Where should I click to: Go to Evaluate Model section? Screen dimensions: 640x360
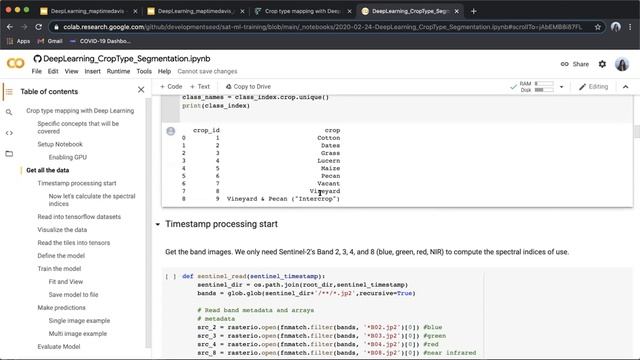coord(59,347)
